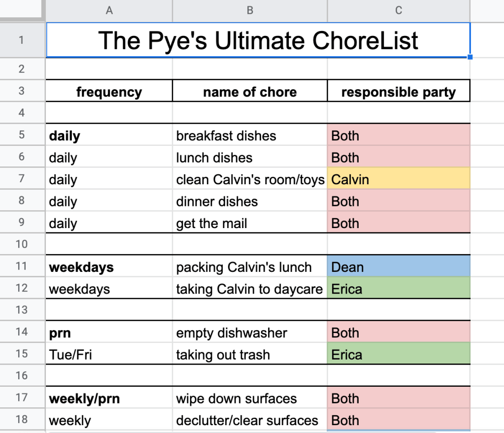
Task: Click the 'taking out trash' cell
Action: pyautogui.click(x=250, y=355)
